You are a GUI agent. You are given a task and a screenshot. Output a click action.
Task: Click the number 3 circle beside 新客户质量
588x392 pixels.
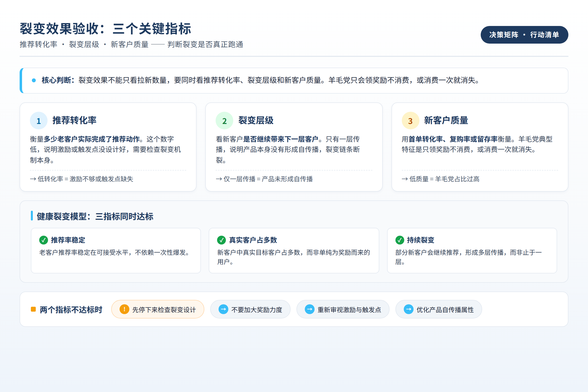tap(410, 121)
